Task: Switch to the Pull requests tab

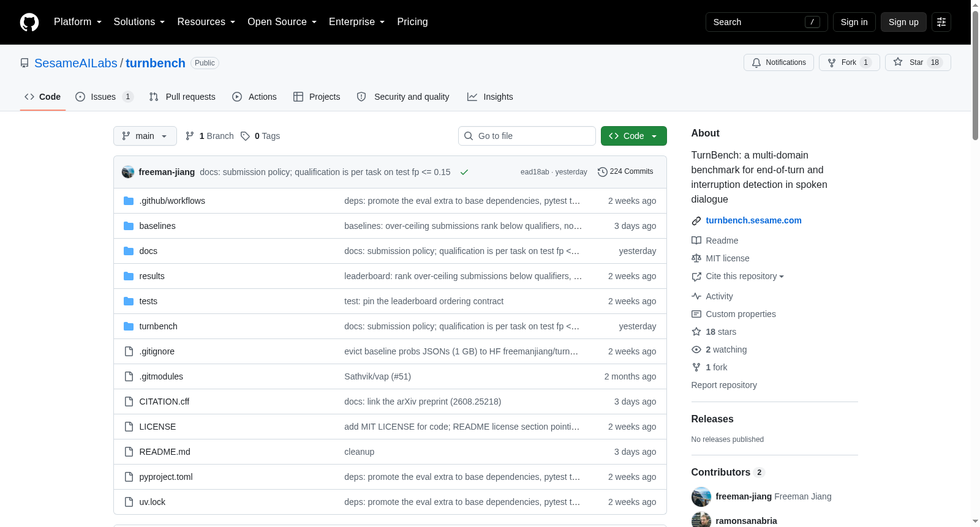Action: pos(183,97)
